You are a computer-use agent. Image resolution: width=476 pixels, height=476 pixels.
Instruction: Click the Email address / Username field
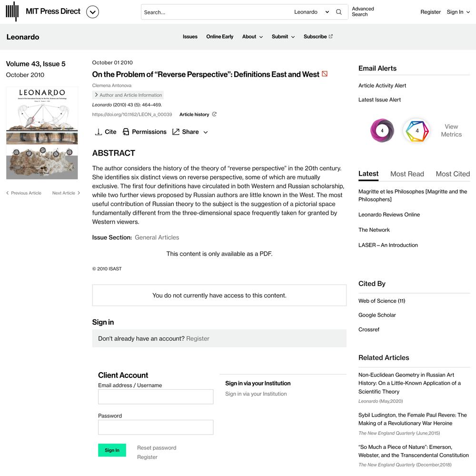click(x=156, y=397)
